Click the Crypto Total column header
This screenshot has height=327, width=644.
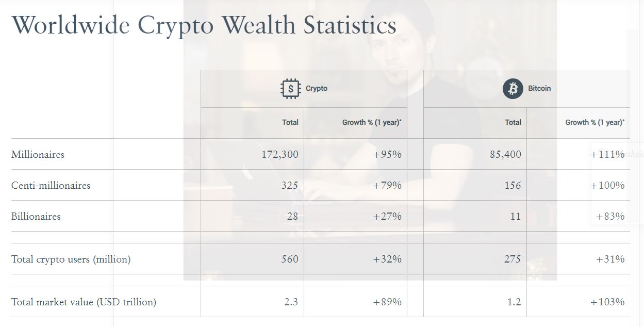[290, 123]
